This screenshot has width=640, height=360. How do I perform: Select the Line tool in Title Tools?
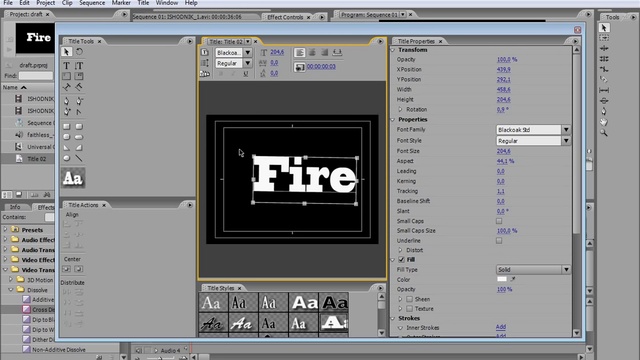click(79, 158)
